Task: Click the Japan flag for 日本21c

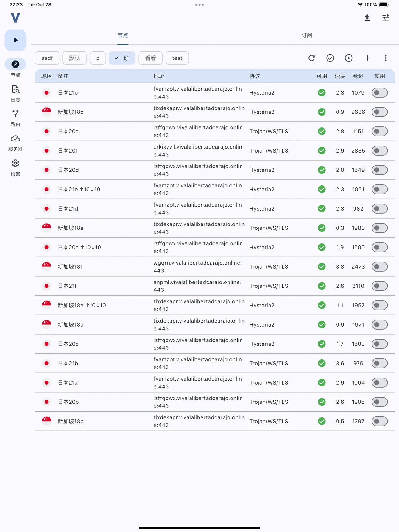Action: (47, 93)
